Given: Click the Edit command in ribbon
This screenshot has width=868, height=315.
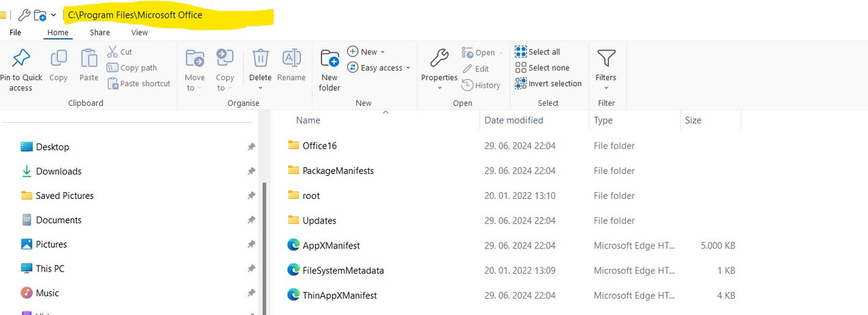Looking at the screenshot, I should pyautogui.click(x=475, y=69).
